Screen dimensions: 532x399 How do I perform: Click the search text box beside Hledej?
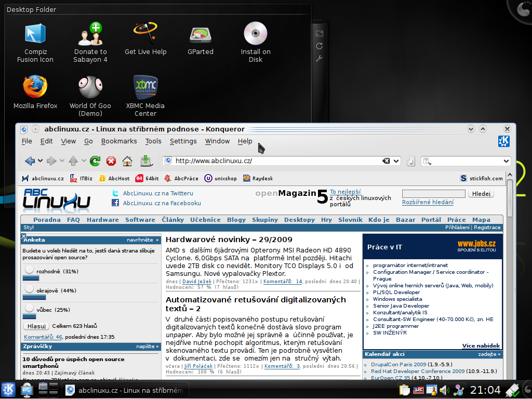click(x=433, y=194)
